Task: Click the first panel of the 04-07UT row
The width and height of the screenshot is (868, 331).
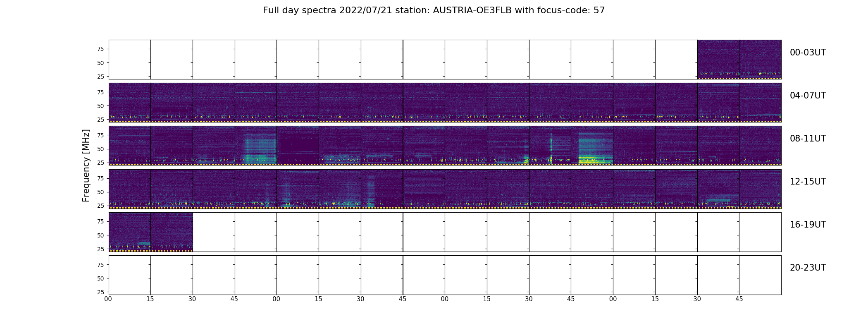Action: [129, 103]
